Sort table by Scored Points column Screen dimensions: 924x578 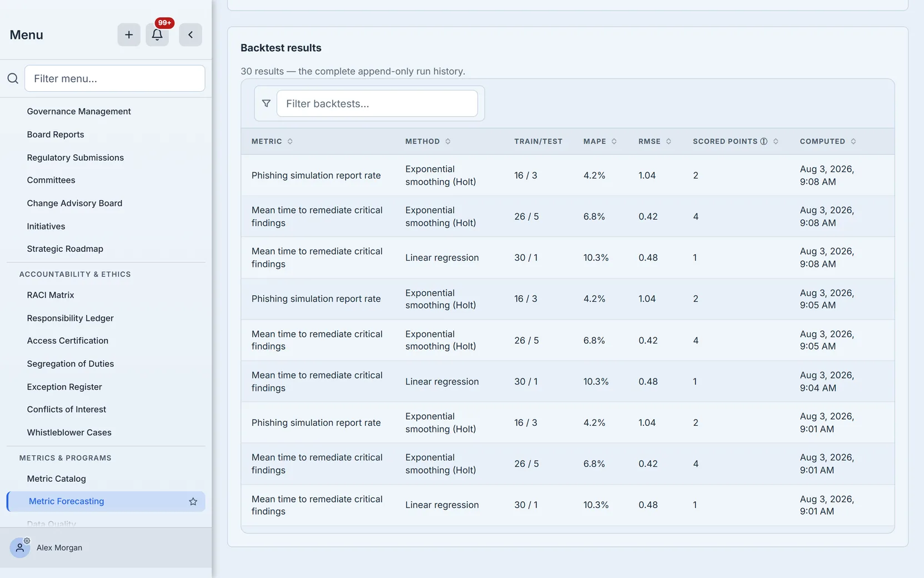tap(776, 141)
